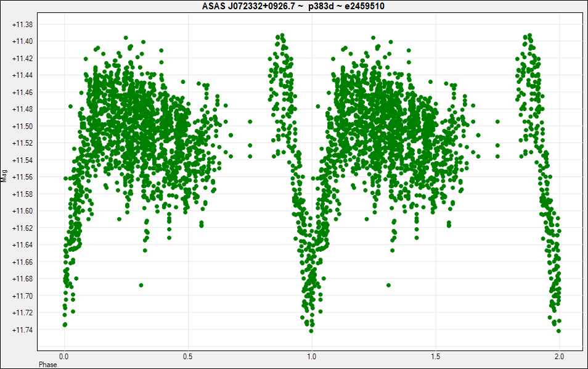
Task: Click the +11.40 magnitude axis tick
Action: [23, 41]
